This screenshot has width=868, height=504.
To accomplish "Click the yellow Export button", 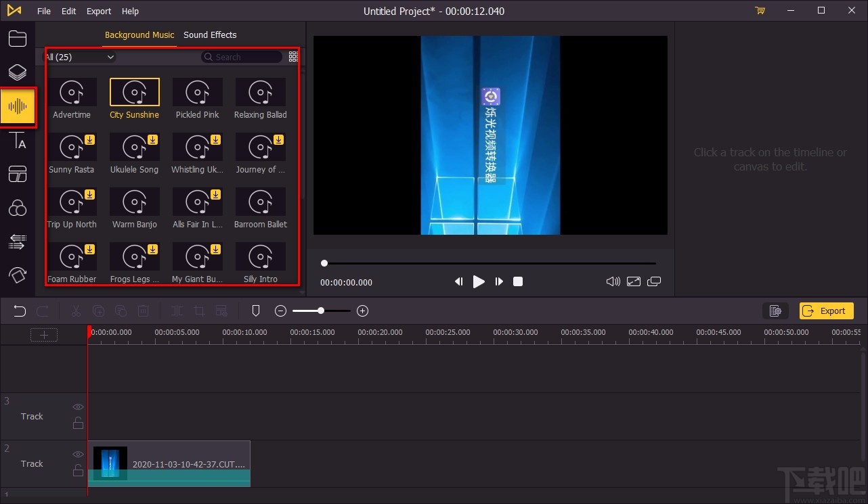I will [x=826, y=311].
